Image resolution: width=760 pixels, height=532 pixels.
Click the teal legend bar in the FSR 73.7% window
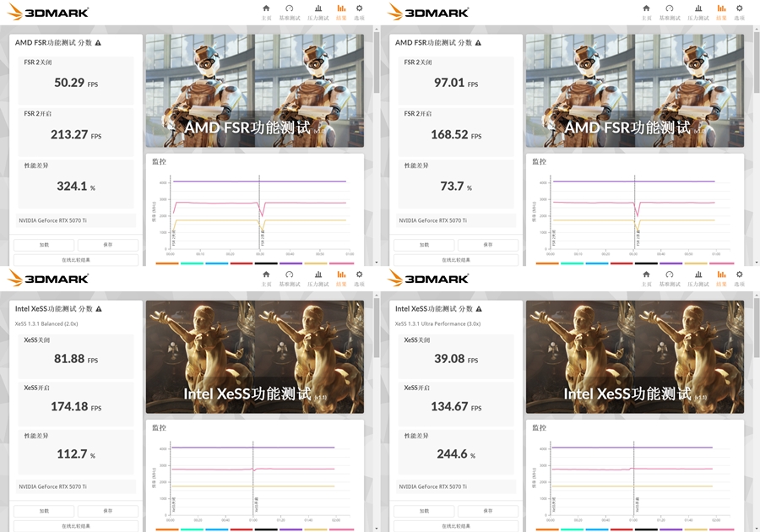click(572, 263)
